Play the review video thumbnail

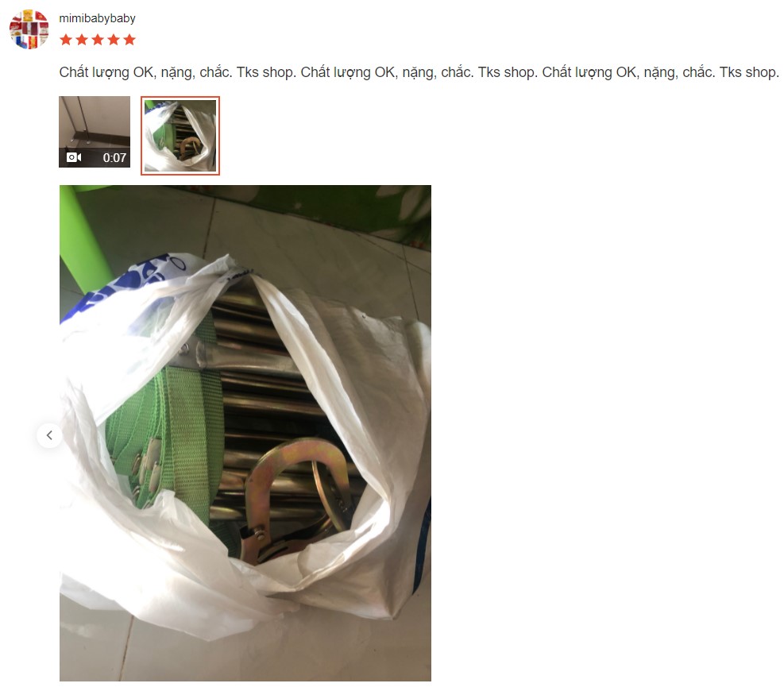click(x=95, y=132)
